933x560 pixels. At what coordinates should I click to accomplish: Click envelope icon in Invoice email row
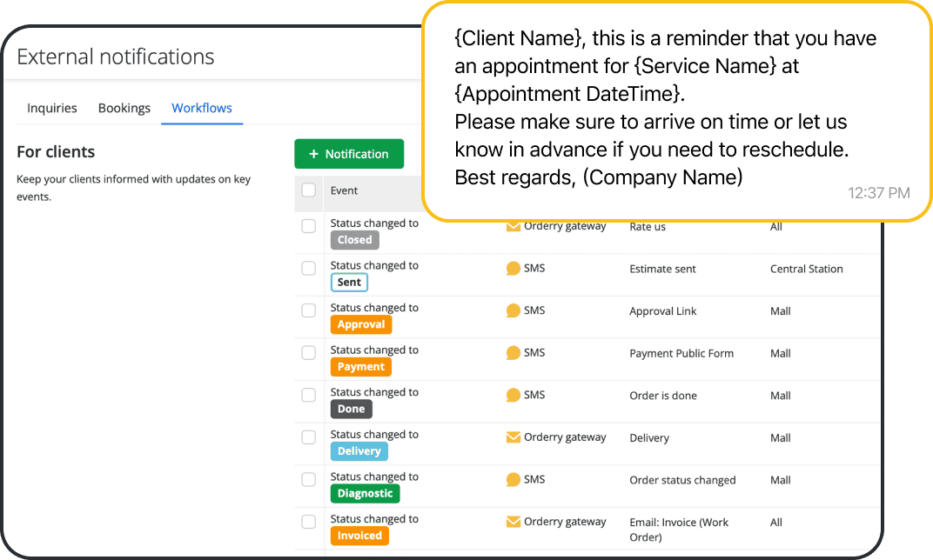pos(513,522)
